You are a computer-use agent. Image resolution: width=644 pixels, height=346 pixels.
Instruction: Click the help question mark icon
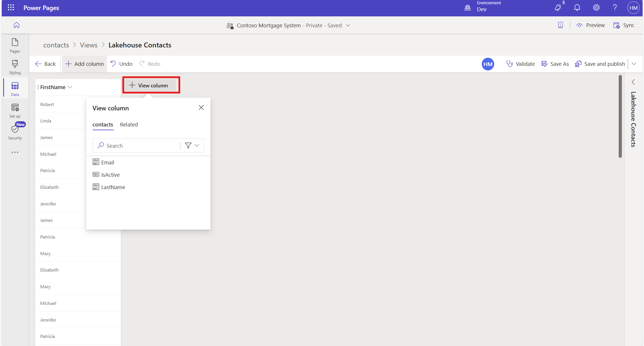tap(615, 8)
